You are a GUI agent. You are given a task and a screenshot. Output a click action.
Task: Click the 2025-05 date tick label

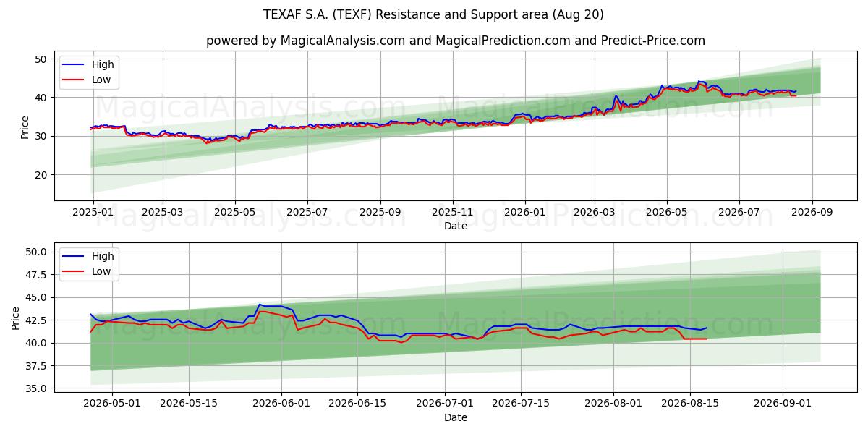pos(235,212)
